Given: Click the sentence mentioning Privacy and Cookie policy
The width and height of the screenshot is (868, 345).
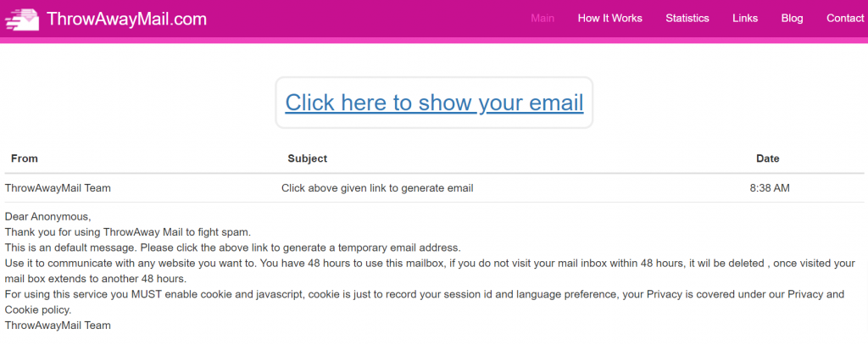Looking at the screenshot, I should [x=425, y=303].
